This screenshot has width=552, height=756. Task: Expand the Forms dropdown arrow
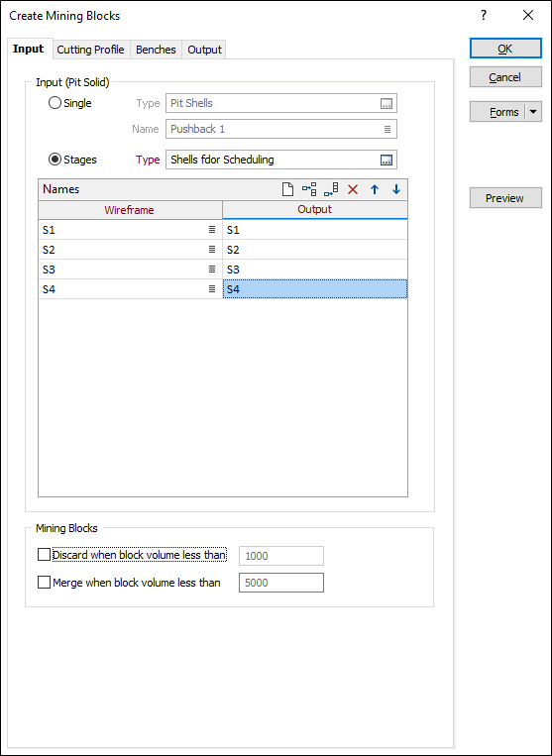(533, 112)
